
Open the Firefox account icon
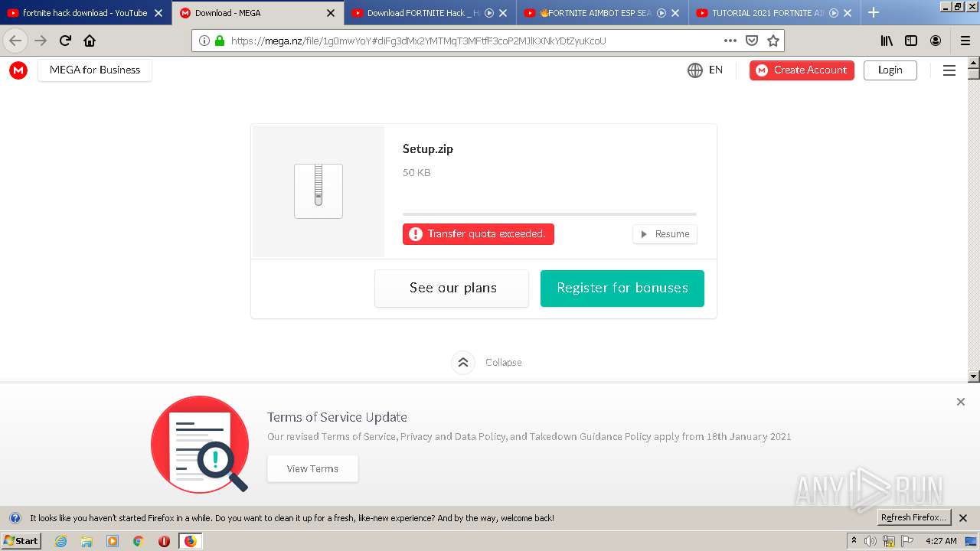936,41
